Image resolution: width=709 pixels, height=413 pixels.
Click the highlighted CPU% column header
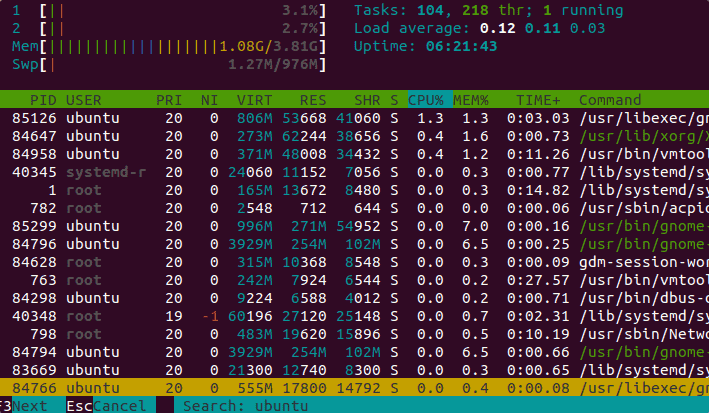430,100
